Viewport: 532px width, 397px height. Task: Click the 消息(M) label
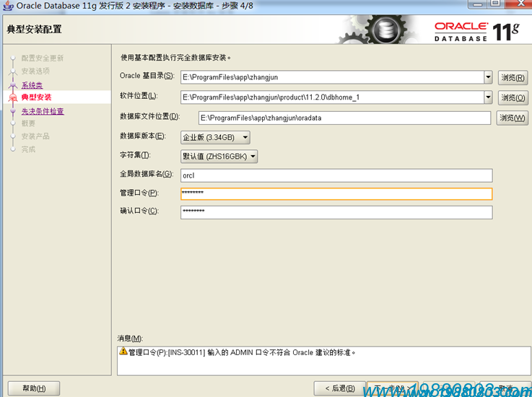point(130,339)
